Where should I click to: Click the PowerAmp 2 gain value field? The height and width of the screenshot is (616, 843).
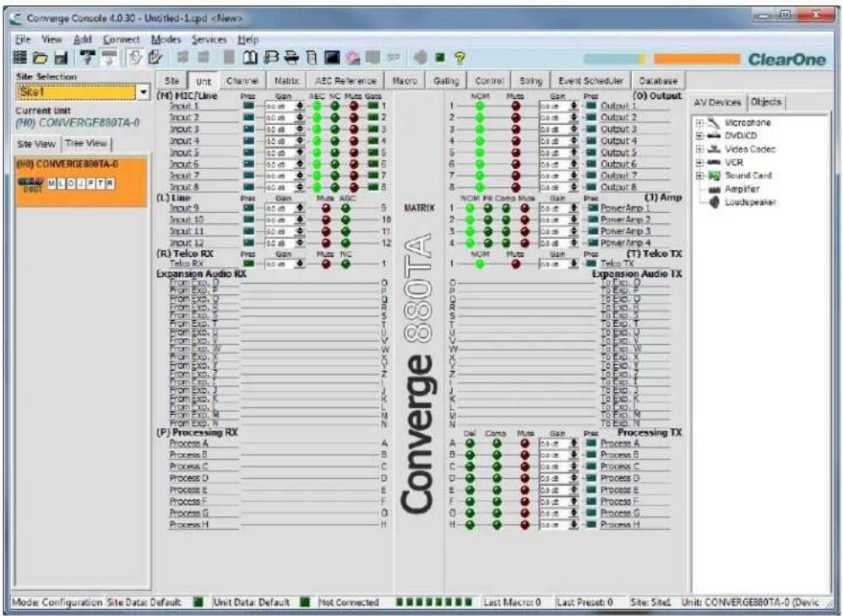(554, 220)
